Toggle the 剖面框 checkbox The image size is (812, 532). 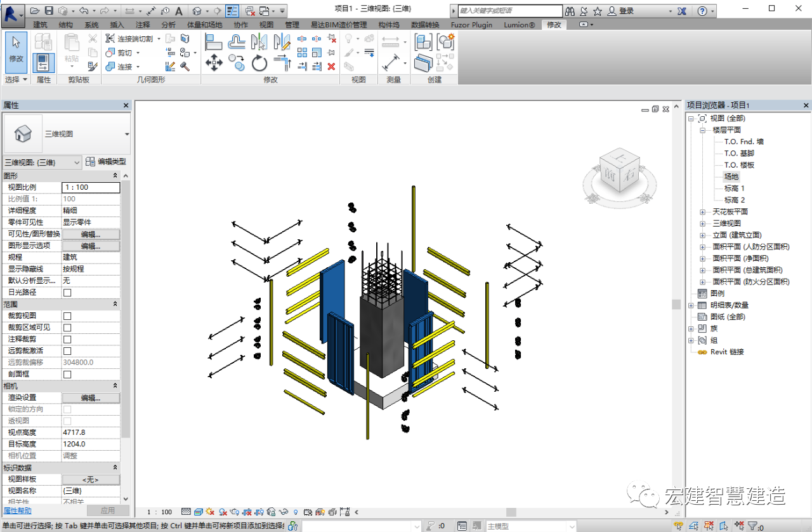click(x=67, y=374)
